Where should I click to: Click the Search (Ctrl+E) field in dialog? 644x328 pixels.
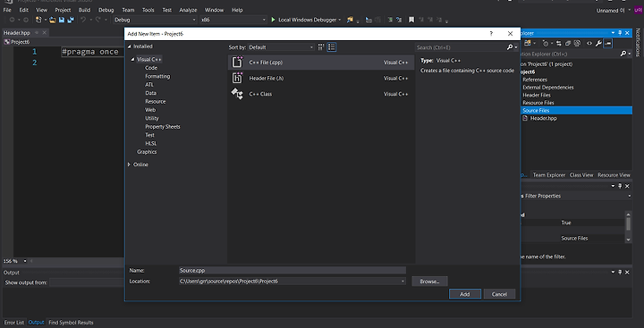pos(461,47)
